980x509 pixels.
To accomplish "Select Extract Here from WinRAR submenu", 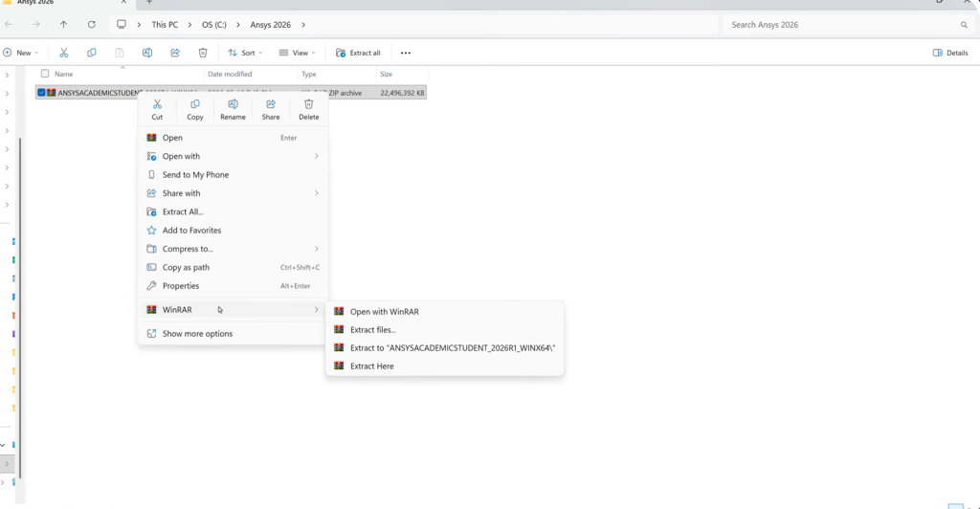I will point(371,366).
